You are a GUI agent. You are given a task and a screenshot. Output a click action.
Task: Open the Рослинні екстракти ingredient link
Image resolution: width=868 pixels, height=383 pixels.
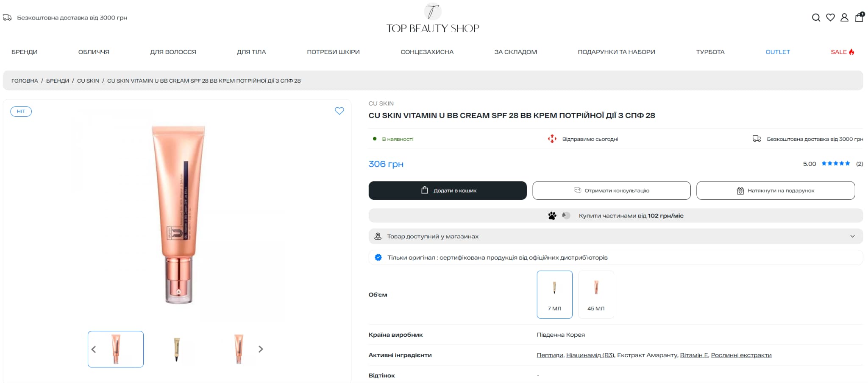[741, 355]
